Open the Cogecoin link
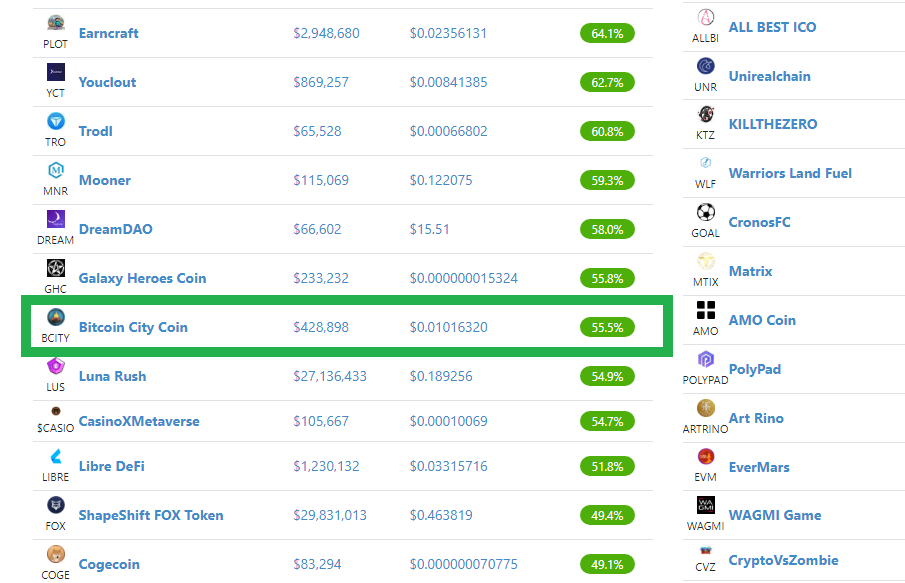Image resolution: width=905 pixels, height=583 pixels. [109, 565]
